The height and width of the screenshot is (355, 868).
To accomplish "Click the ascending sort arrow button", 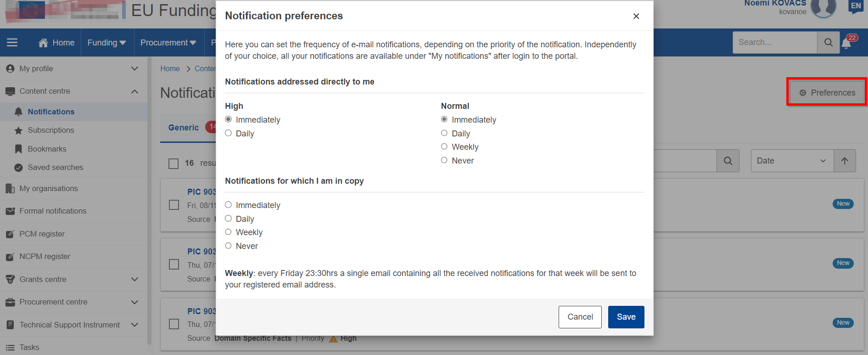I will 845,161.
